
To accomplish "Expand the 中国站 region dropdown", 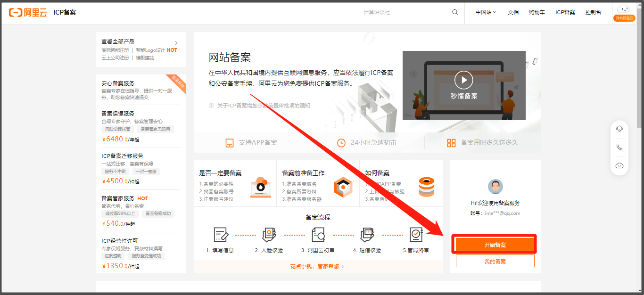I will (x=486, y=12).
